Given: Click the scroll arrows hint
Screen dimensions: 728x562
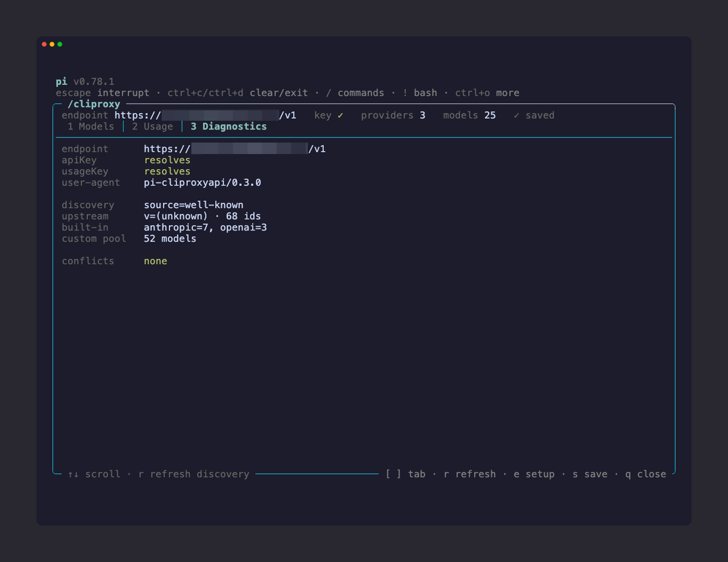Looking at the screenshot, I should coord(94,474).
